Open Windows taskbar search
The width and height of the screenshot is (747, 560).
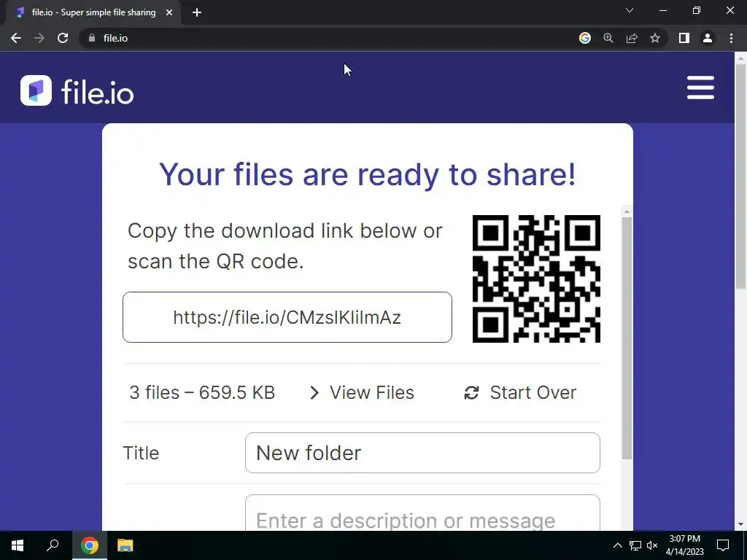tap(53, 545)
